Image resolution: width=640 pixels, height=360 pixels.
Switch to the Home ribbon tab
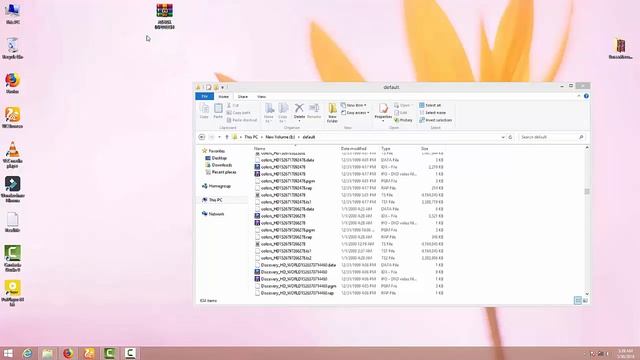click(x=223, y=97)
